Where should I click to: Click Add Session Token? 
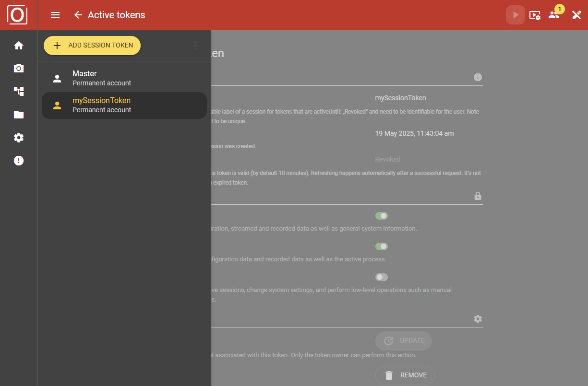click(92, 46)
